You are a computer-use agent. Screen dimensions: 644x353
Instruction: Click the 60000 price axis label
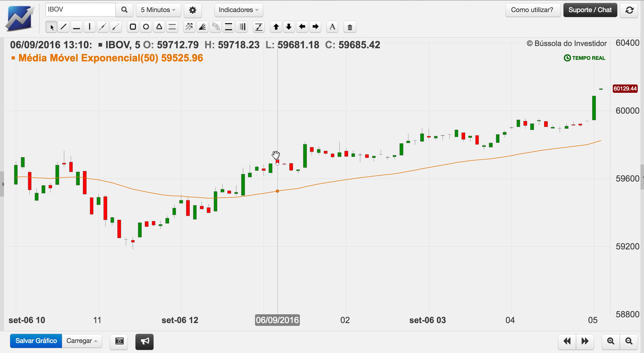coord(627,111)
